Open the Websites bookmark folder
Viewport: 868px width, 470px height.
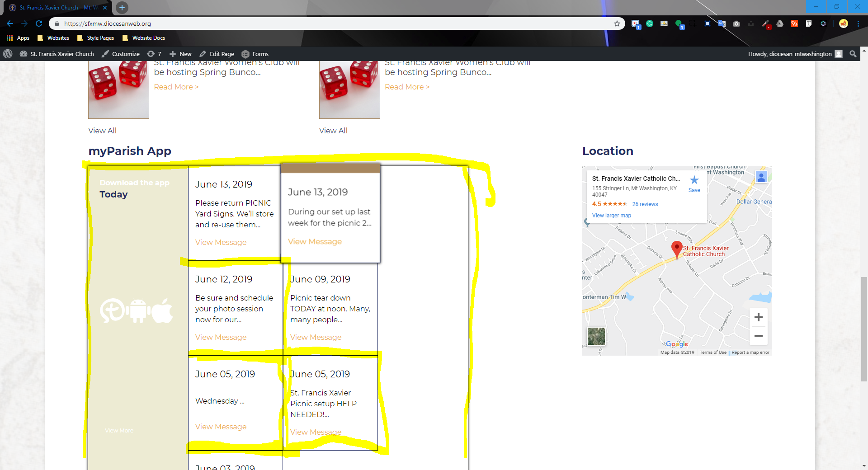53,38
